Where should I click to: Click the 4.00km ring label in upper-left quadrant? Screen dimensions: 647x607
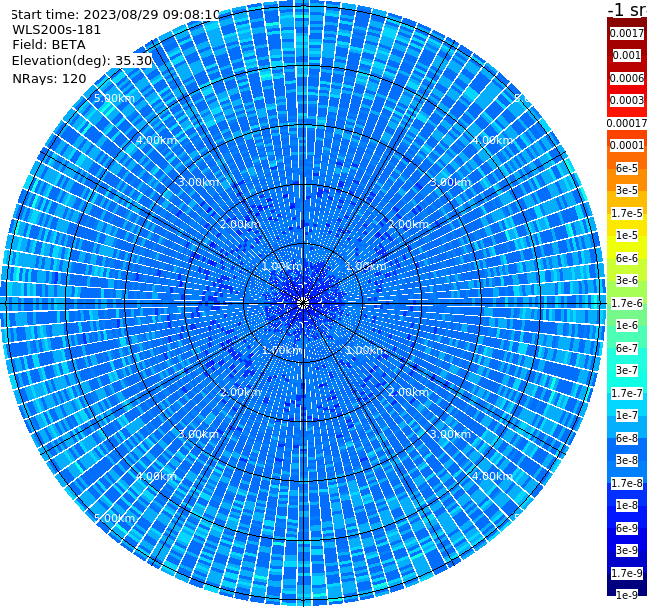(x=156, y=140)
